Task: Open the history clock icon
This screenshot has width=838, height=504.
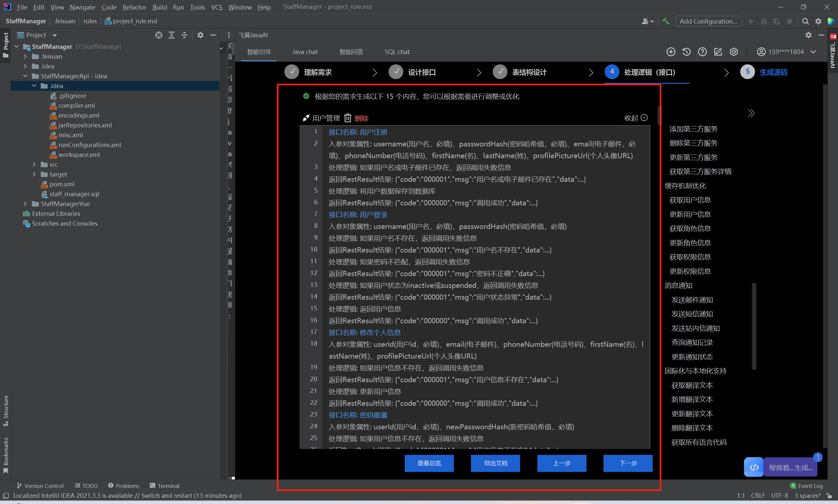Action: [x=687, y=52]
